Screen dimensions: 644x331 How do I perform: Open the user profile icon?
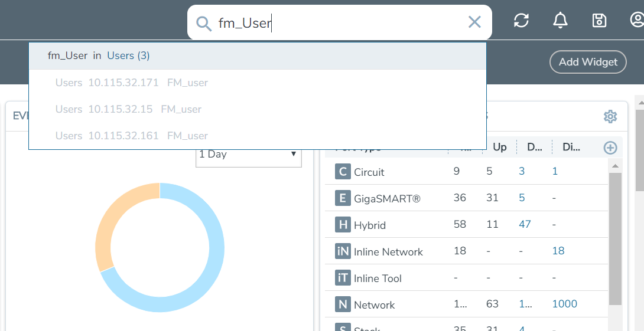pos(637,19)
